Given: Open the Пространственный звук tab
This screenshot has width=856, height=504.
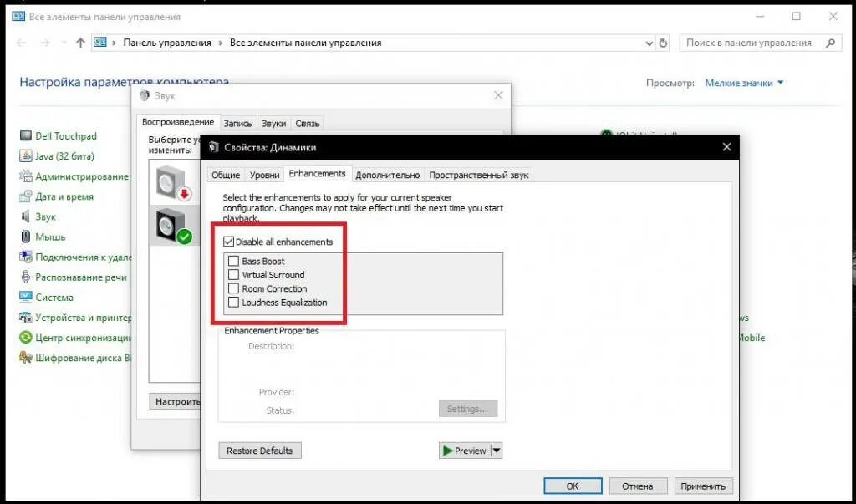Looking at the screenshot, I should [479, 175].
